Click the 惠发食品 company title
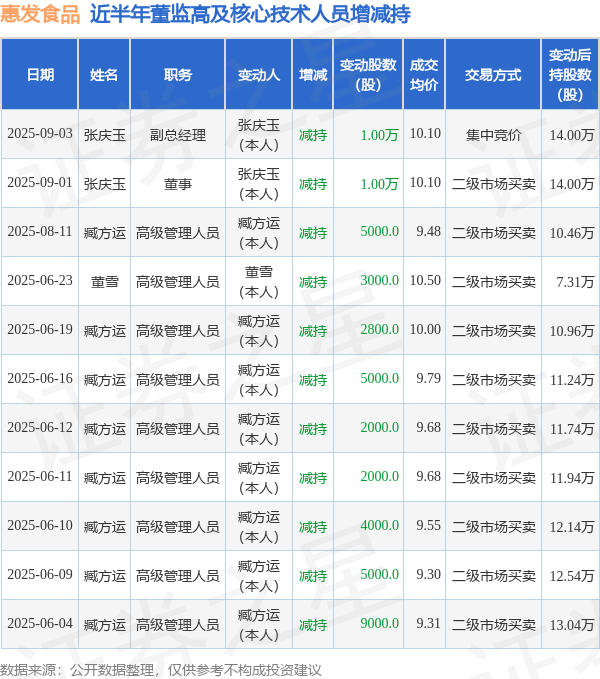Viewport: 600px width, 679px height. click(x=40, y=14)
